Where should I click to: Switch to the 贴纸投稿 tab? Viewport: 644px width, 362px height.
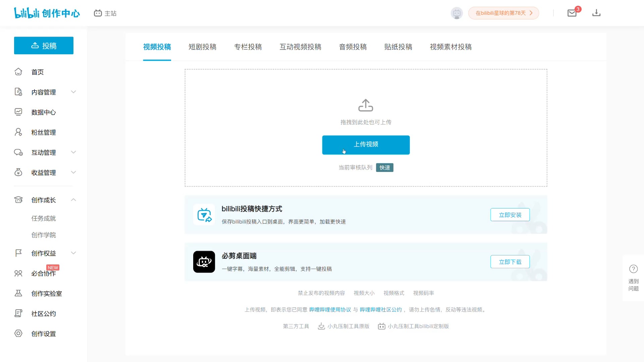point(398,47)
